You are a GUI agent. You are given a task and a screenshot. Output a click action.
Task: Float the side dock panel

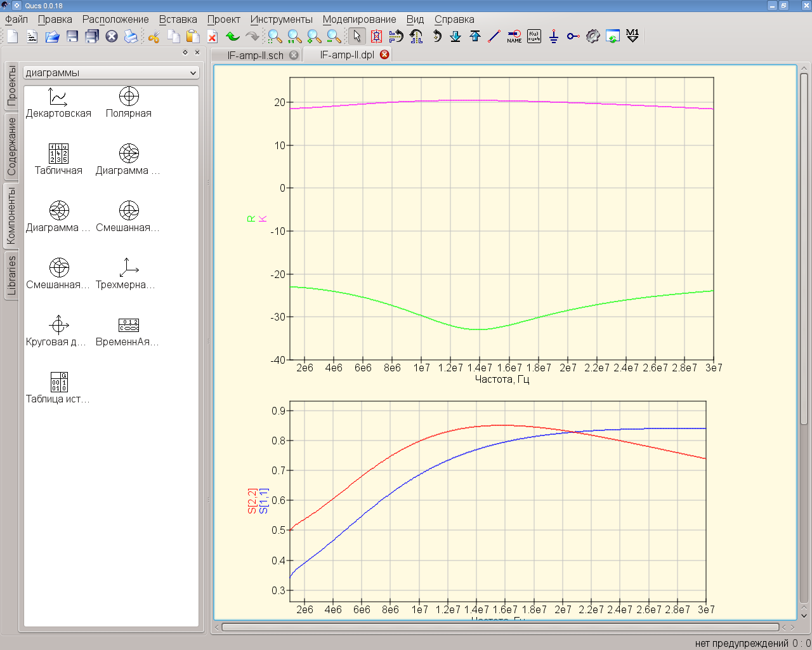click(x=185, y=53)
